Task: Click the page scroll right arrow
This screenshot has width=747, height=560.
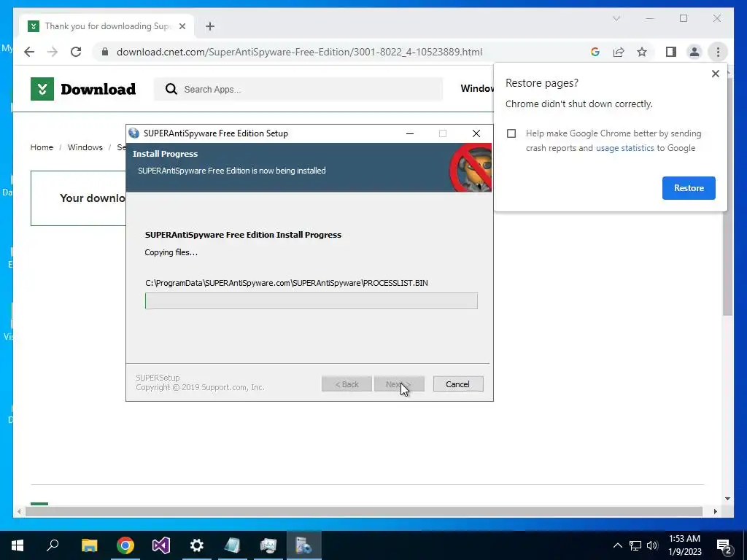Action: pyautogui.click(x=715, y=511)
